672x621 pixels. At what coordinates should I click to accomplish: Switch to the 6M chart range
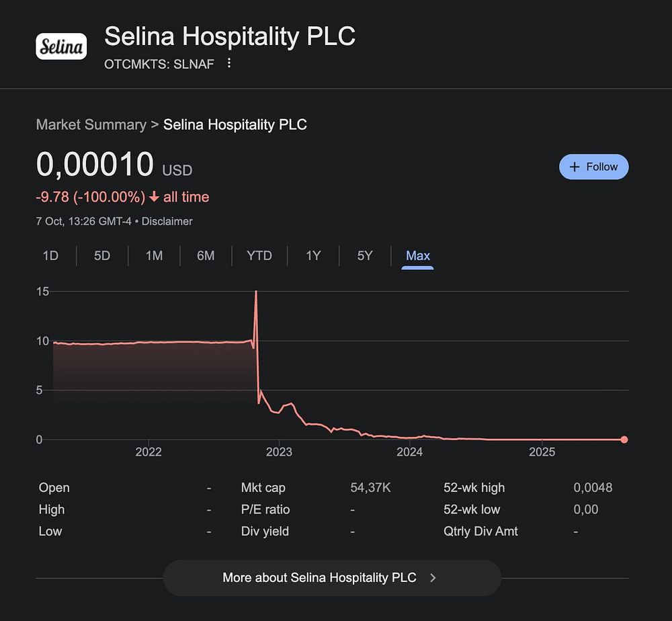[206, 255]
